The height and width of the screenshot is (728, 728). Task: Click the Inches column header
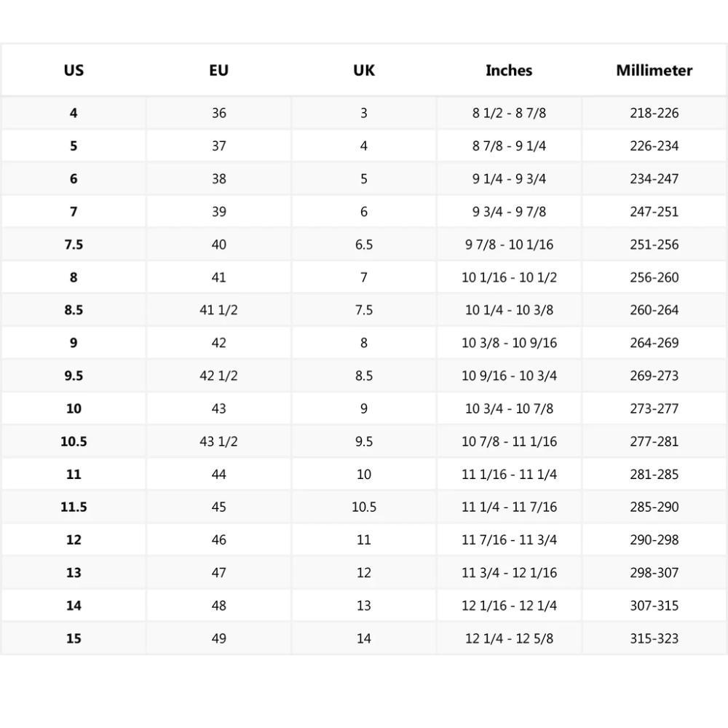pyautogui.click(x=509, y=71)
